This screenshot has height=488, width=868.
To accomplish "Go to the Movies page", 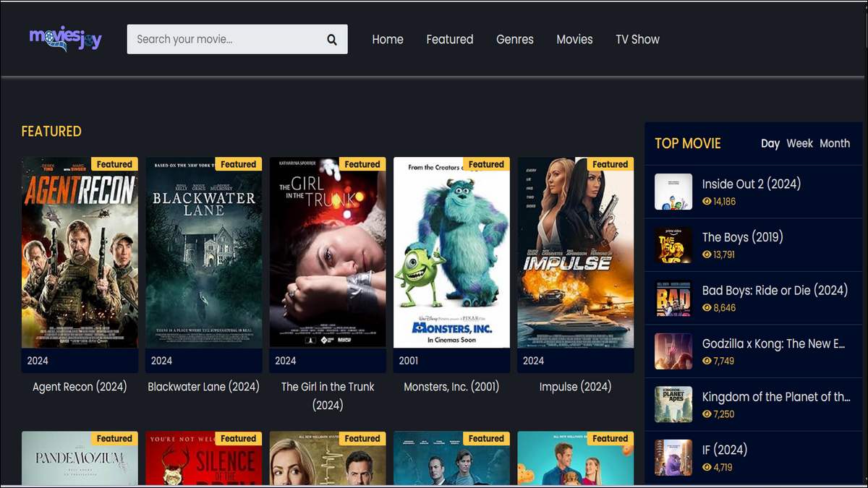I will point(574,39).
